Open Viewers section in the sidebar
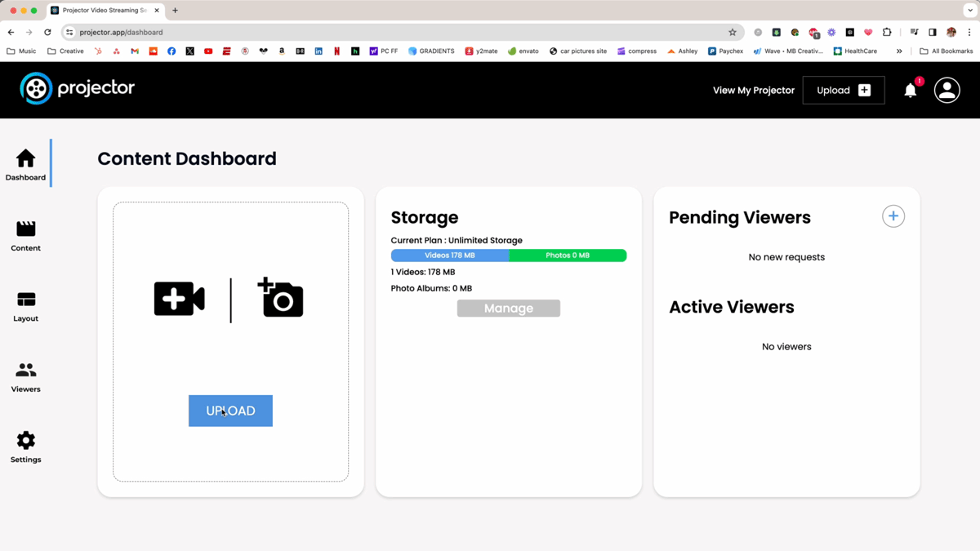This screenshot has height=551, width=980. pyautogui.click(x=26, y=377)
